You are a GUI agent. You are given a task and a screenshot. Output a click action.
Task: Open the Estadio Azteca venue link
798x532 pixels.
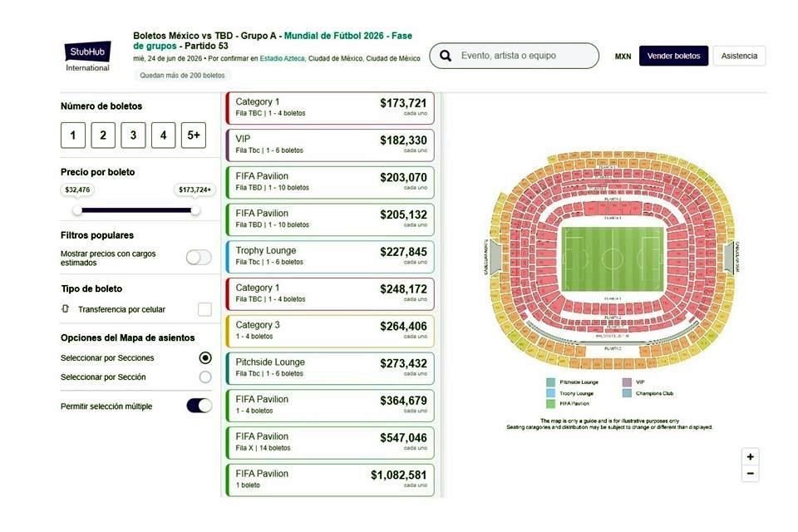282,59
